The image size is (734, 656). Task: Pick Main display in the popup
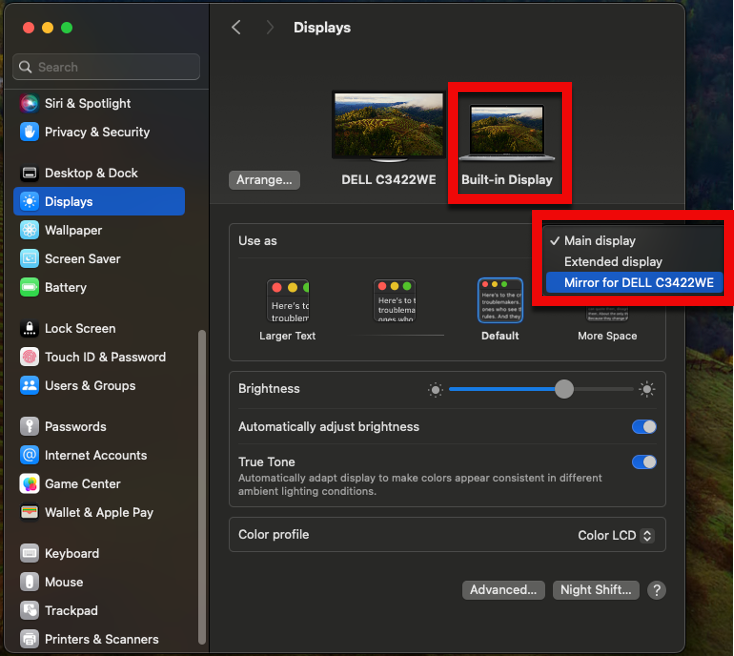[x=599, y=241]
